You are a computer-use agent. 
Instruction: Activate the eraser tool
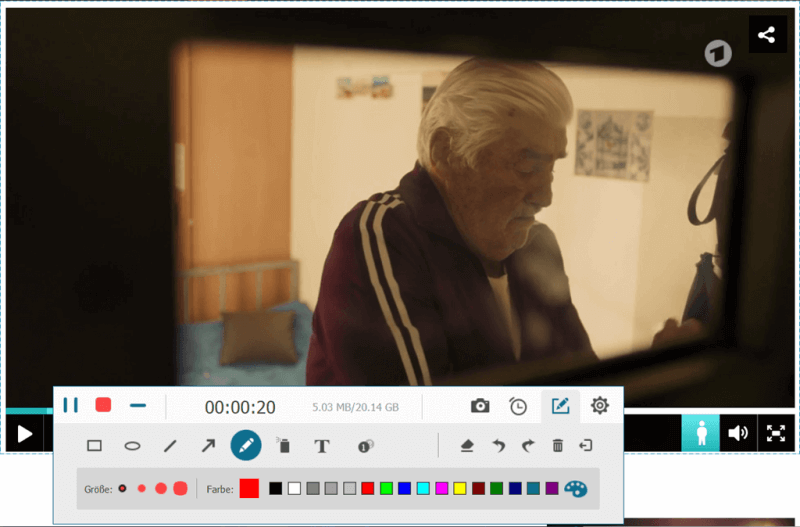pos(466,446)
